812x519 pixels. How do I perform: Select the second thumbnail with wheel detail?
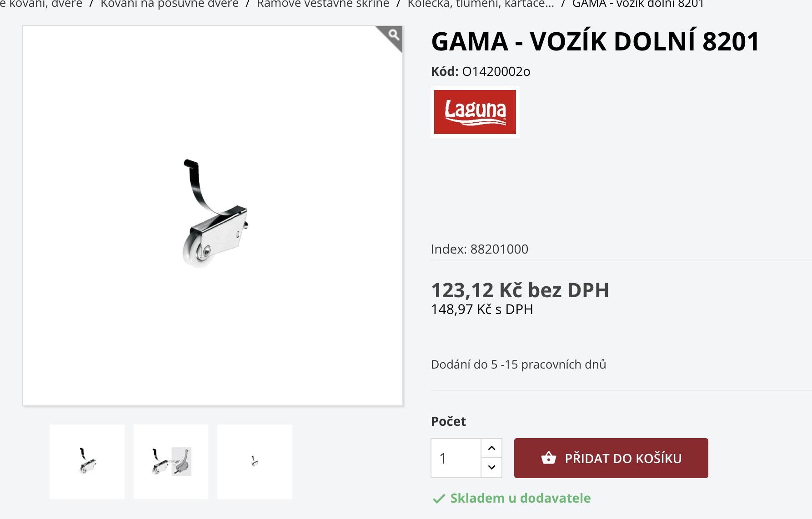171,462
